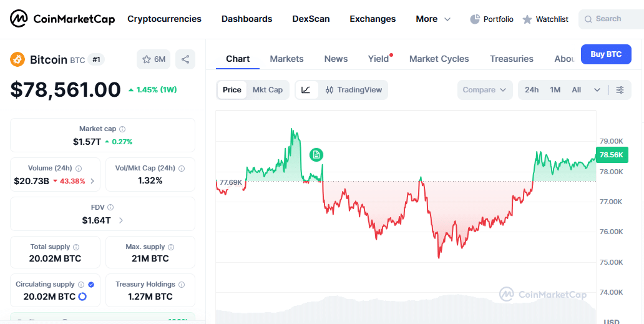Open the news document marker on chart
This screenshot has height=324, width=644.
coord(316,155)
